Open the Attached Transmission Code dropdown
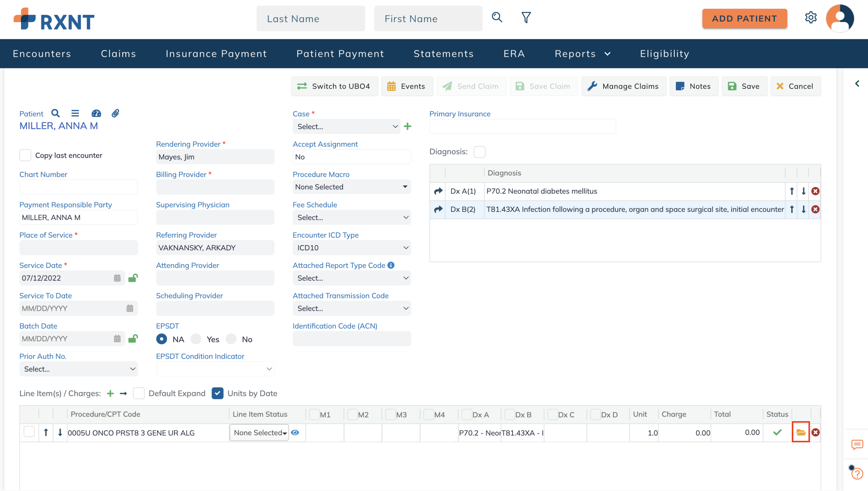Screen dimensions: 868x491 pyautogui.click(x=351, y=309)
